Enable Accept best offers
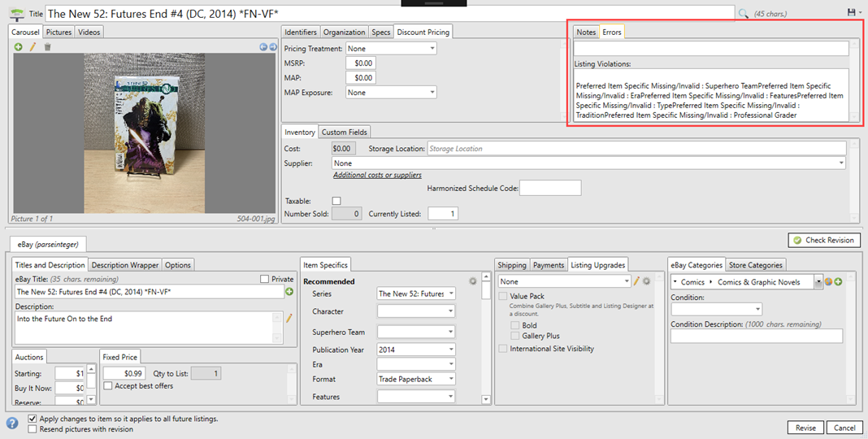Screen dimensions: 868x439 pyautogui.click(x=108, y=385)
